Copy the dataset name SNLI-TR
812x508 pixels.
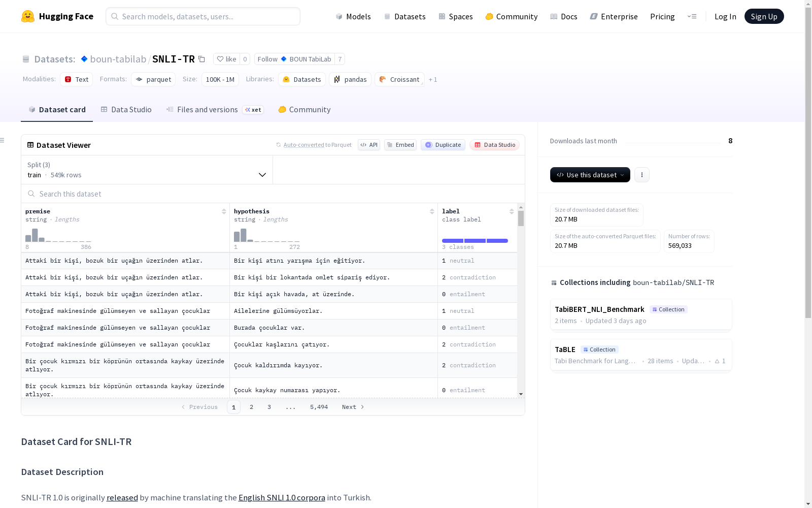(x=201, y=59)
